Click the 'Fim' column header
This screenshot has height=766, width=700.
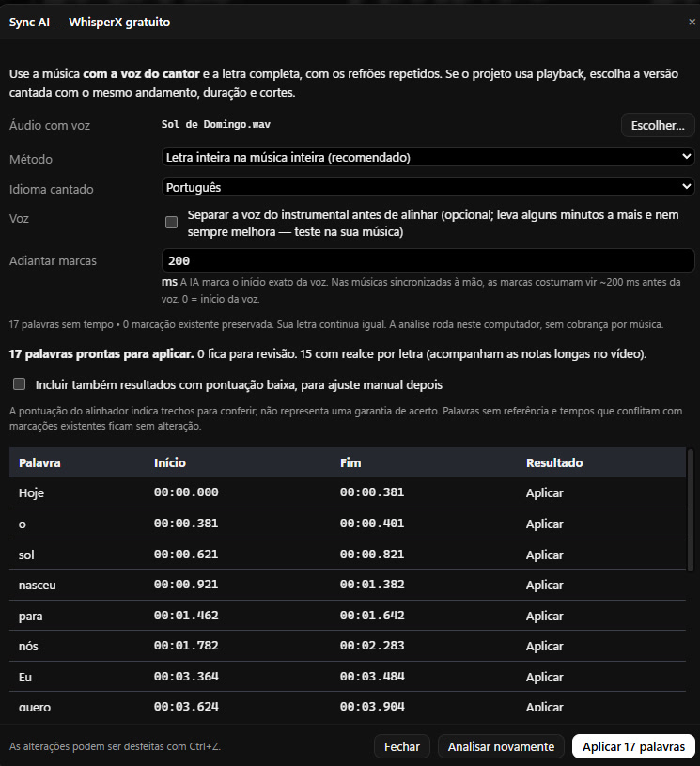[350, 462]
